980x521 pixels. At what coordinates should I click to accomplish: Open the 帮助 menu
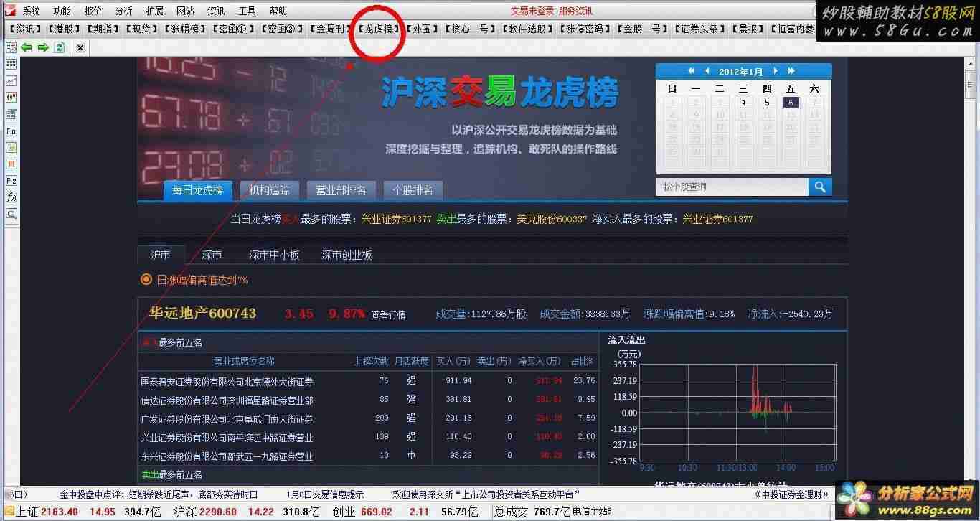[x=278, y=11]
